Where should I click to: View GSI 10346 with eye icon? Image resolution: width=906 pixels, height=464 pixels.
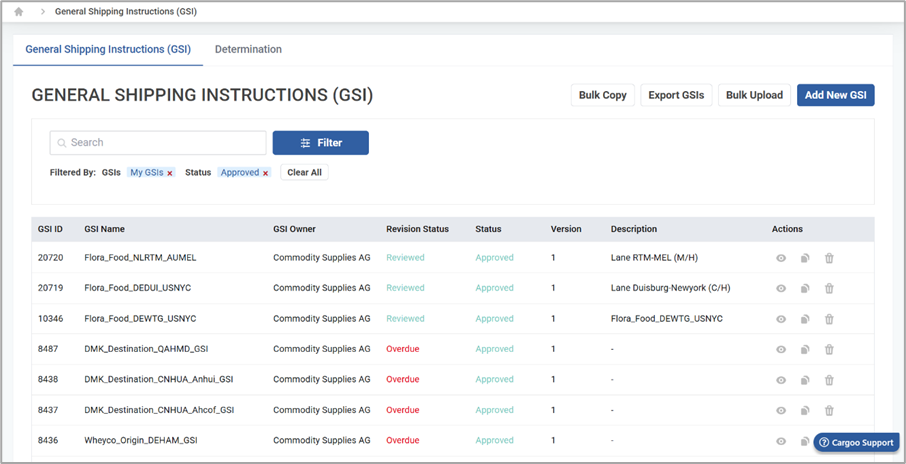781,318
